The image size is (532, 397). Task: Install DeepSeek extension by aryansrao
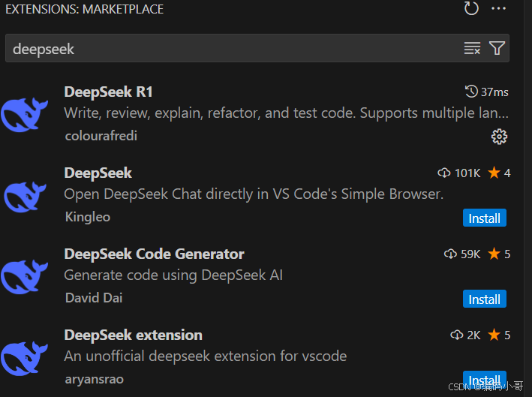pos(485,379)
